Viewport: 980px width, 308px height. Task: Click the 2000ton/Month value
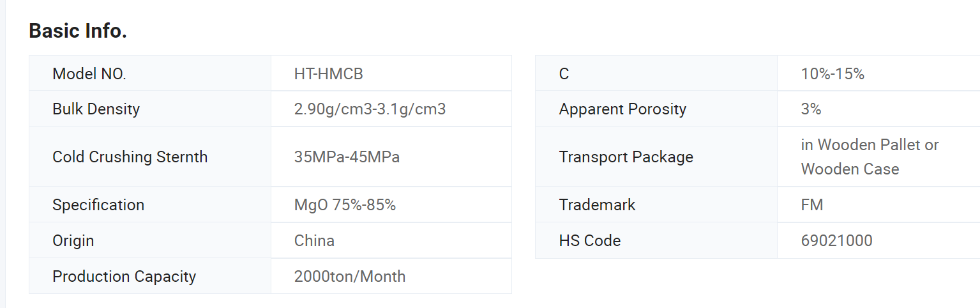[x=350, y=276]
